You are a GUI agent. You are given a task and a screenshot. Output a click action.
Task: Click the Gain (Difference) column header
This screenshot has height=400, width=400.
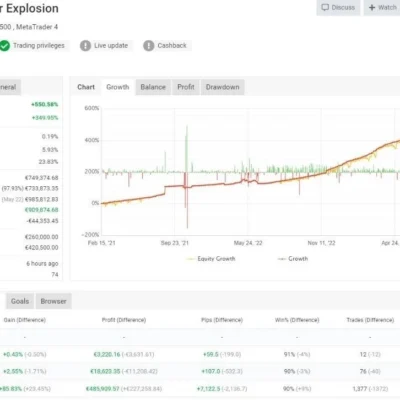click(x=25, y=320)
